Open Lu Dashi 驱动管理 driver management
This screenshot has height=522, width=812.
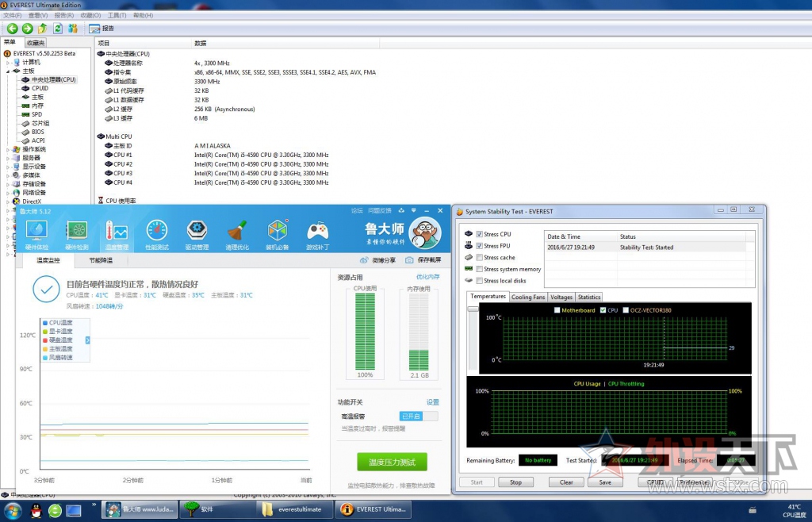[x=197, y=235]
